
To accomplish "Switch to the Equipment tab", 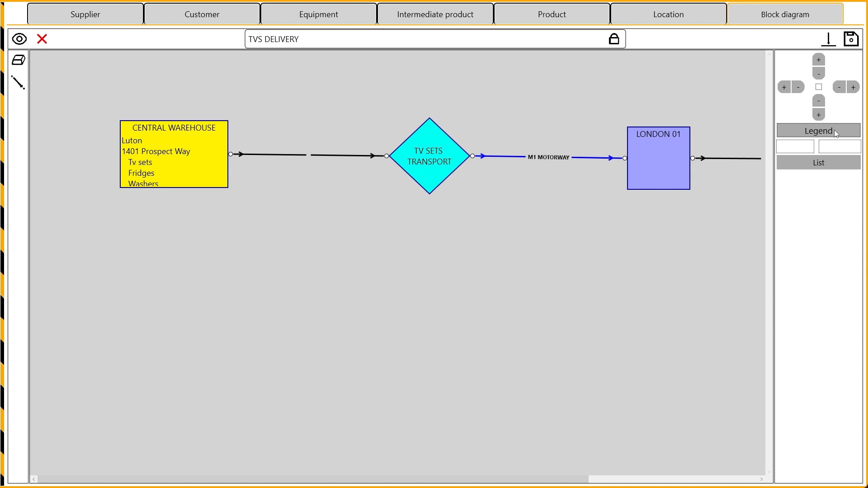I will point(319,14).
